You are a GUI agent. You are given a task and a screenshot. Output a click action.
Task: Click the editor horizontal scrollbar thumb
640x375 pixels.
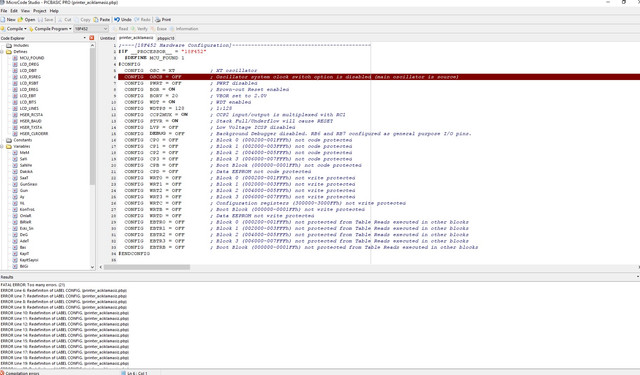[147, 267]
